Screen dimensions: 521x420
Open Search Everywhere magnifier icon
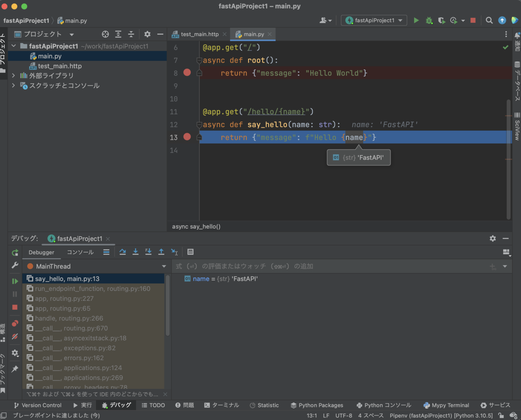click(x=489, y=20)
